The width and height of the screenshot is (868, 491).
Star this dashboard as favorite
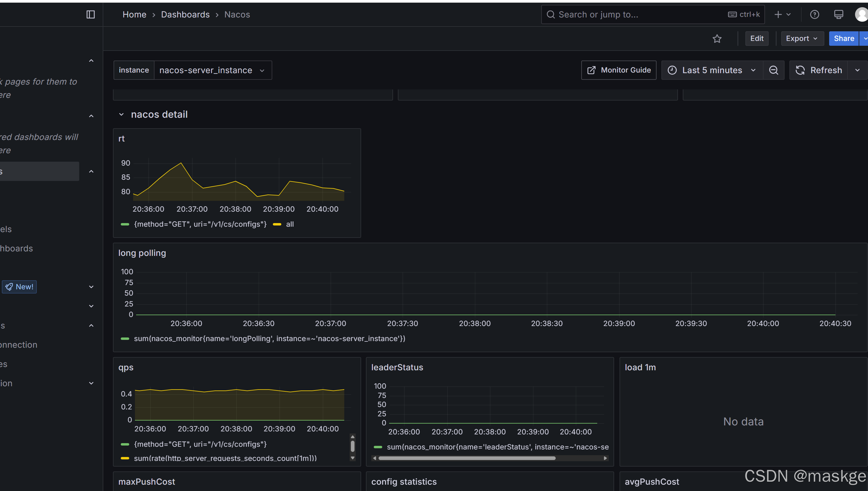717,39
